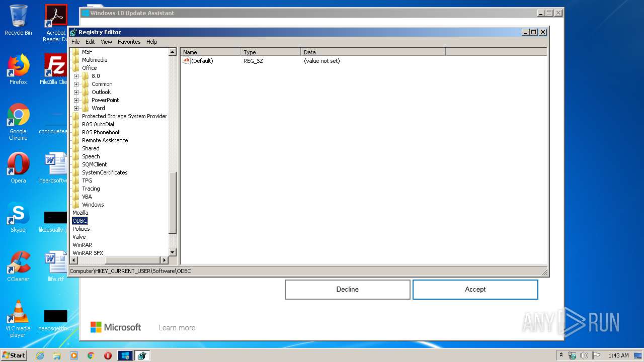Image resolution: width=644 pixels, height=362 pixels.
Task: Click the volume speaker tray icon
Action: coord(584,355)
